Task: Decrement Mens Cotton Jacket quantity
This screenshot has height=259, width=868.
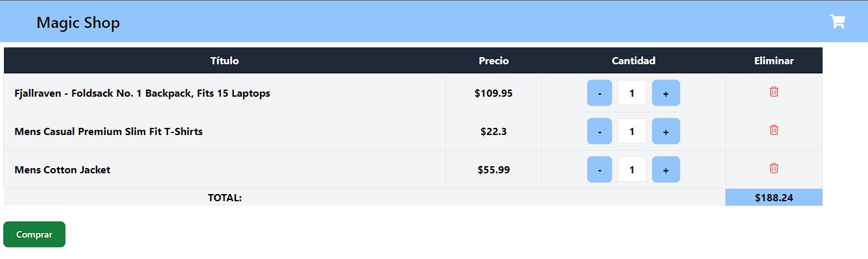Action: (x=600, y=169)
